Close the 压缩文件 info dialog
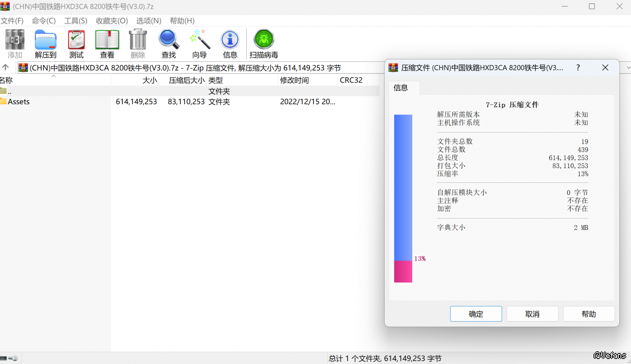Screen dimensions: 631x364 (605, 68)
